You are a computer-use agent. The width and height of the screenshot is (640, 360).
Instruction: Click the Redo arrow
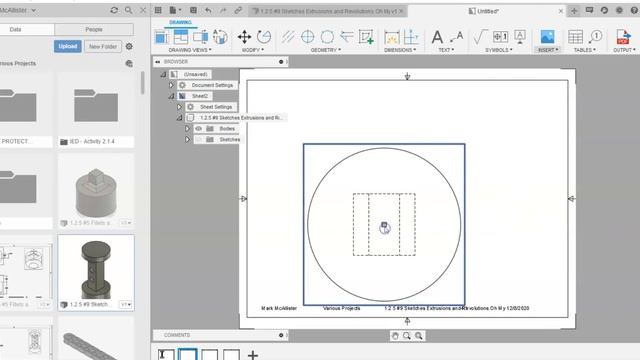click(223, 10)
